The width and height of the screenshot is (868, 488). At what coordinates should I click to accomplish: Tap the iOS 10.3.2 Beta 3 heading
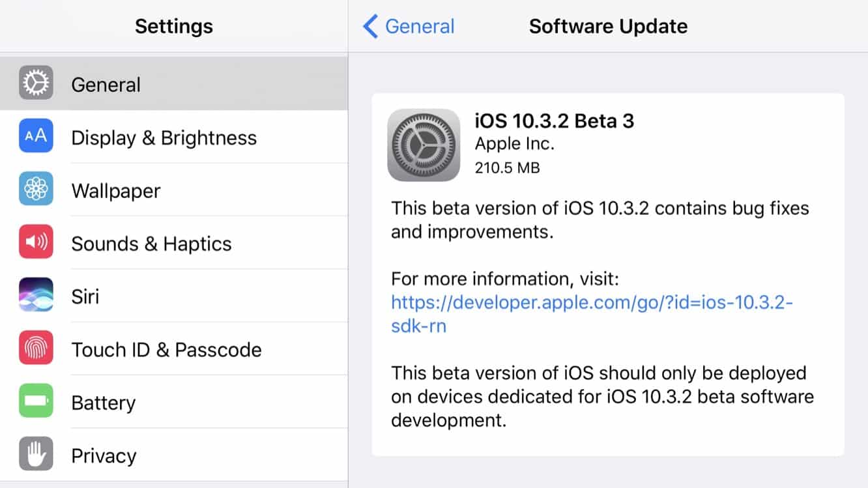554,121
